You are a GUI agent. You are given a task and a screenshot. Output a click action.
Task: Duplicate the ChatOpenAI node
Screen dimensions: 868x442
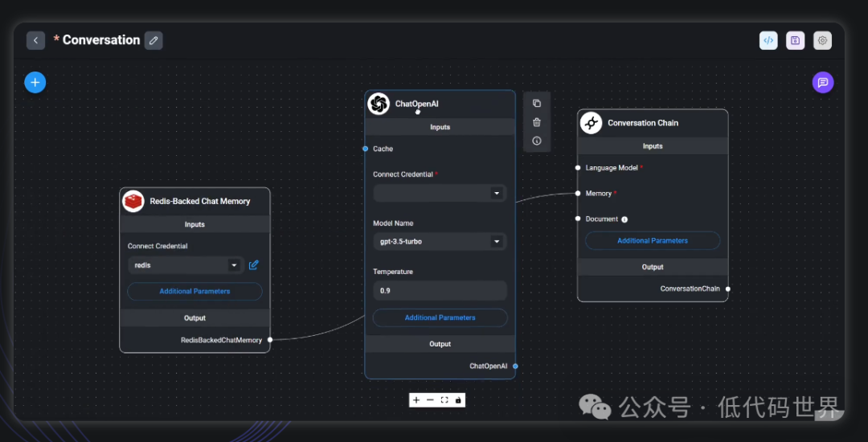click(x=536, y=104)
